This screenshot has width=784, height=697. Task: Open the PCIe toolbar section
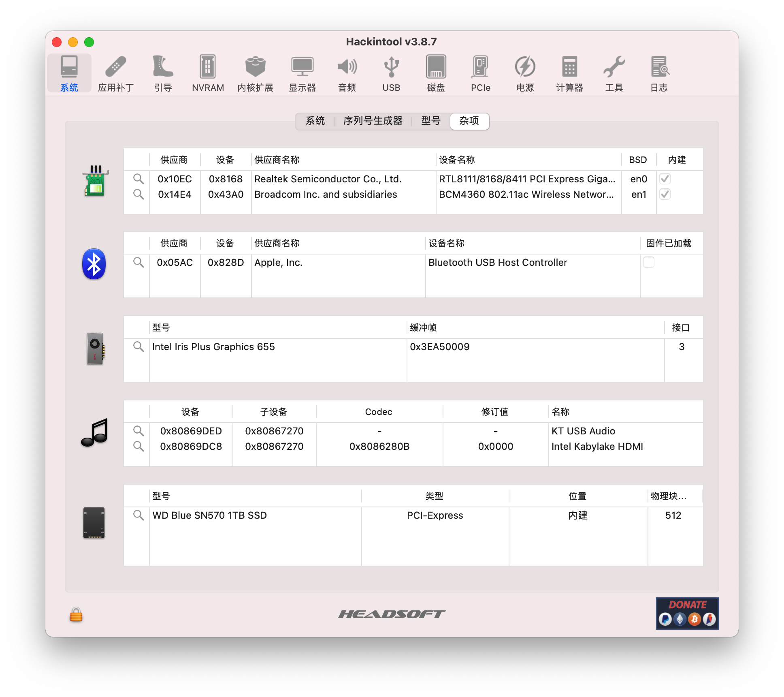[480, 73]
